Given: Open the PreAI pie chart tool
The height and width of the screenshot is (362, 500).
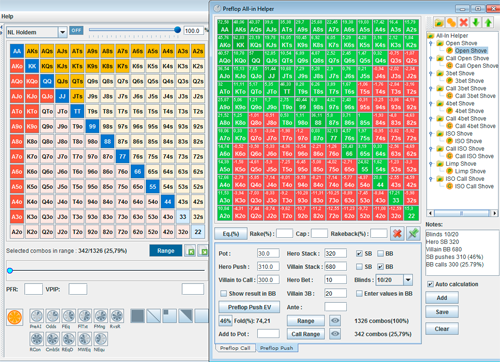Looking at the screenshot, I should click(x=36, y=316).
